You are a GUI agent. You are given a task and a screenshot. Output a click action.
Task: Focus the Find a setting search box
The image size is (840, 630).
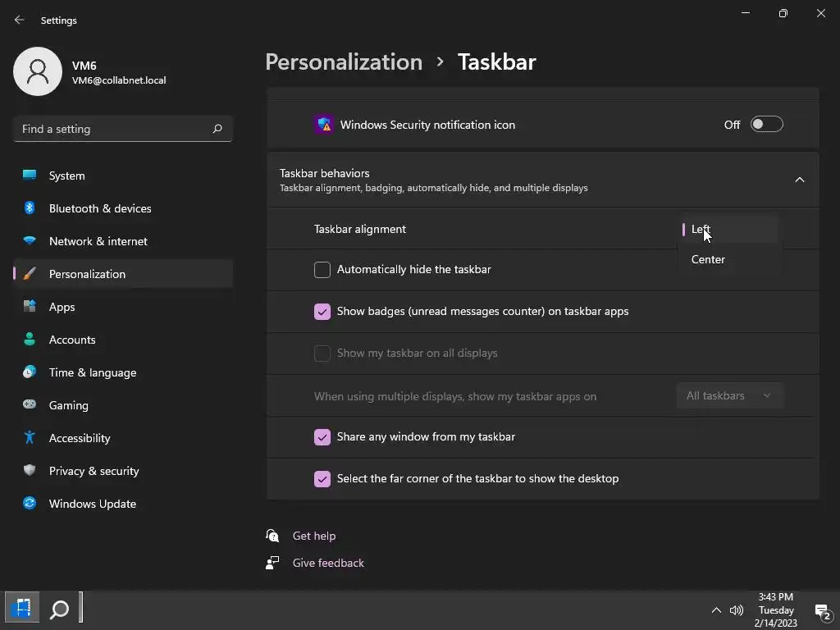[x=123, y=129]
